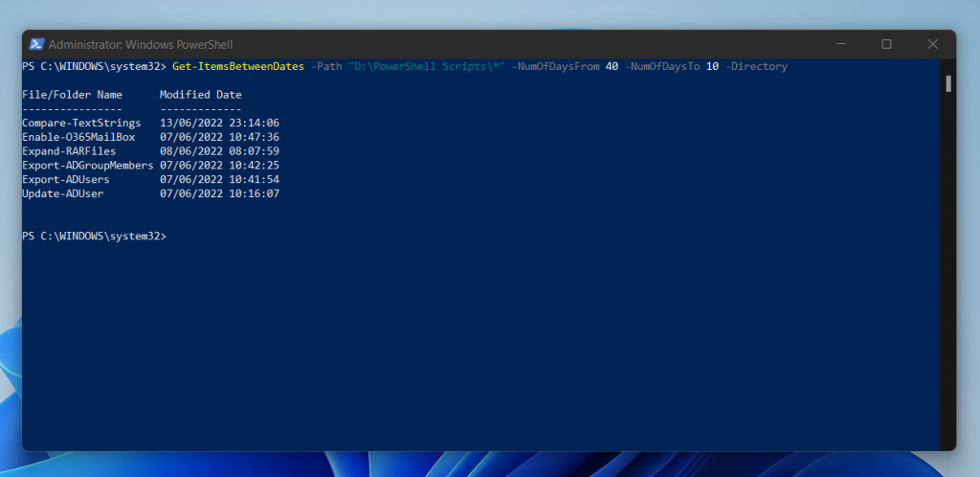Click the bottom empty PS C:\WINDOWS\system32> prompt
The image size is (980, 477).
click(x=95, y=237)
